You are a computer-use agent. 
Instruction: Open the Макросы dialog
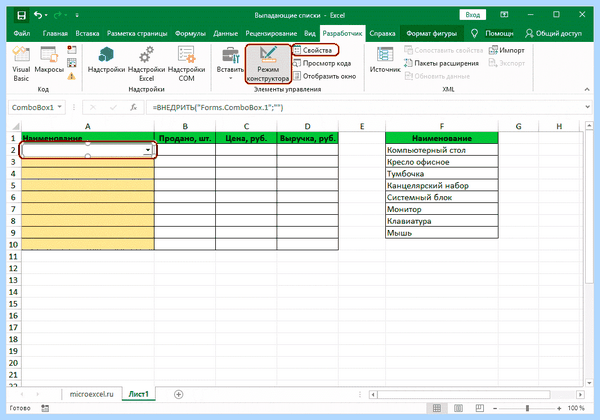pos(49,60)
